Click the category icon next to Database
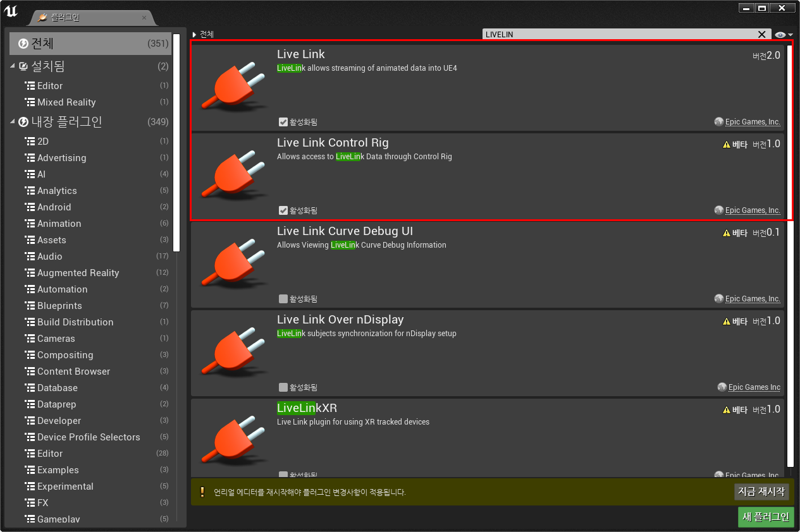The width and height of the screenshot is (800, 532). pyautogui.click(x=30, y=387)
